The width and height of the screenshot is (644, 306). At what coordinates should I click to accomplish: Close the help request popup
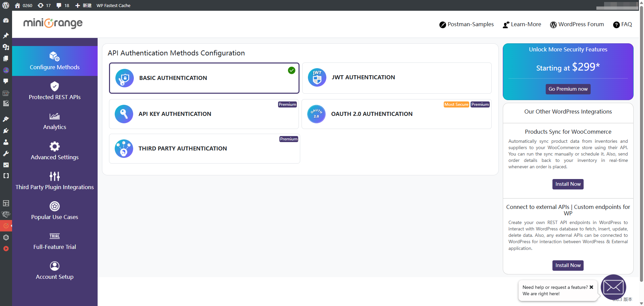coord(591,287)
